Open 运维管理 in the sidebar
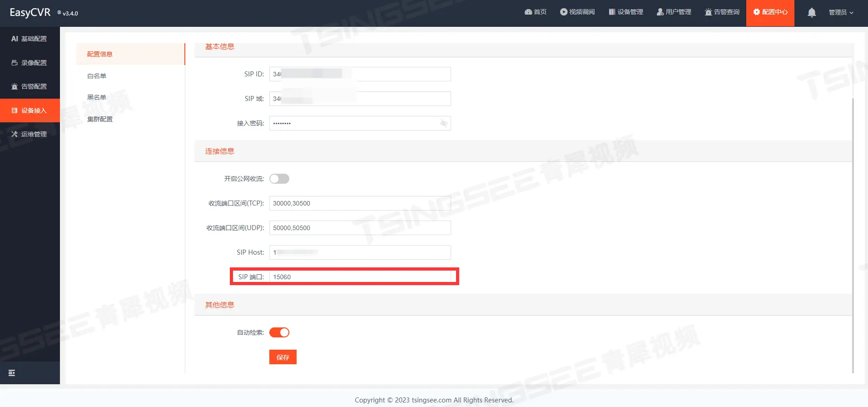Viewport: 868px width, 407px height. pos(30,134)
